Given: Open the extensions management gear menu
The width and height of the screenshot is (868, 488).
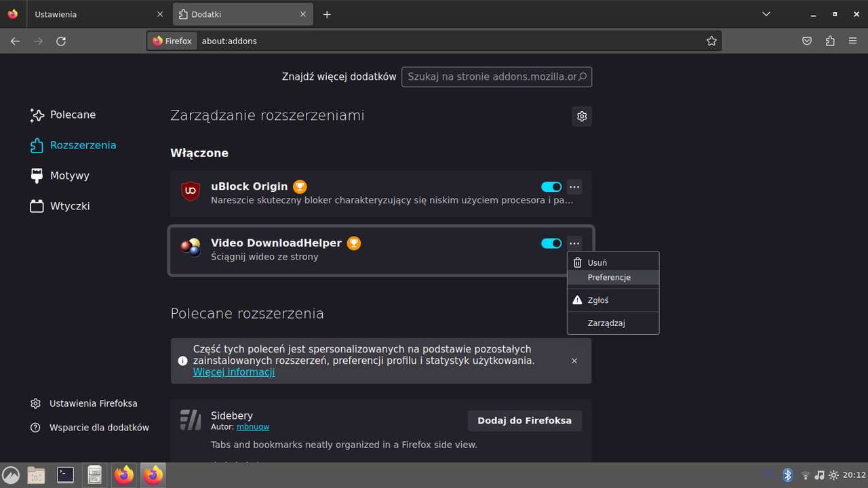Looking at the screenshot, I should click(x=582, y=117).
